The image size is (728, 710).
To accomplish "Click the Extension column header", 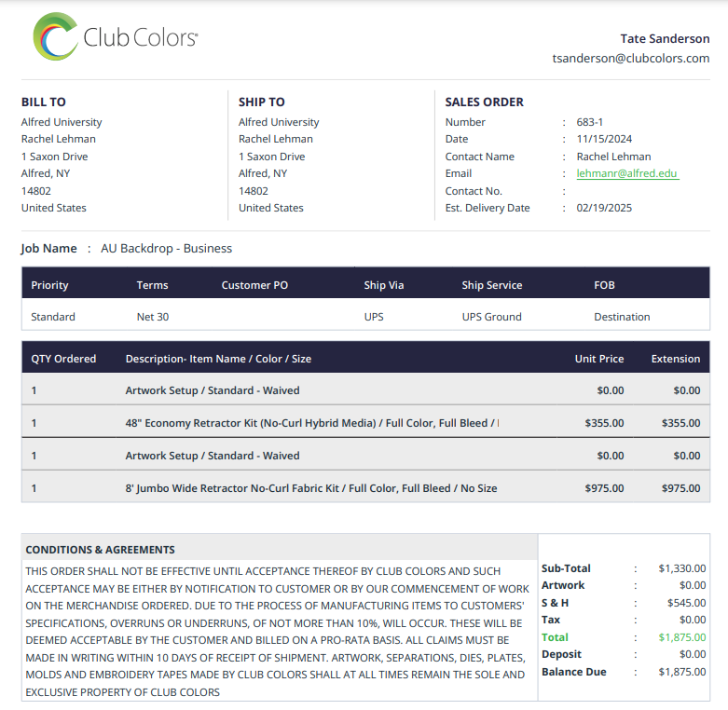I will pos(675,359).
